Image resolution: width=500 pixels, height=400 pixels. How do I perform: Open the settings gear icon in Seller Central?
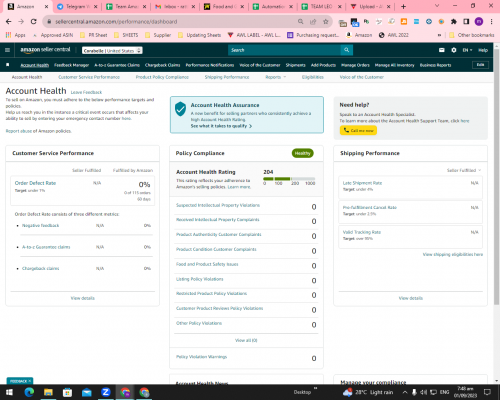(x=454, y=50)
